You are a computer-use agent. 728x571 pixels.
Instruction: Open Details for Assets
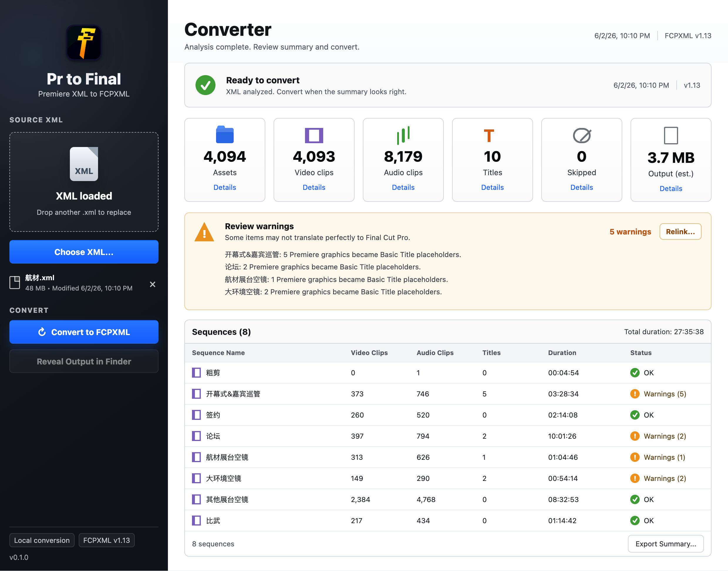click(x=225, y=187)
